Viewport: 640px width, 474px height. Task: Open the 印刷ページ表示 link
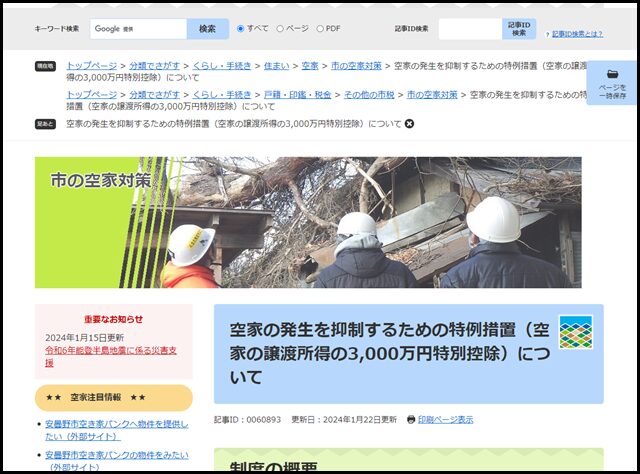click(446, 420)
